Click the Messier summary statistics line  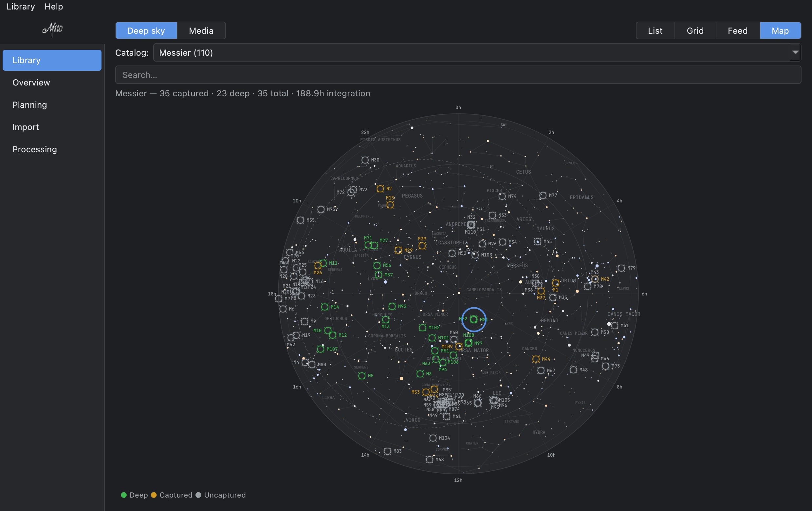click(243, 93)
